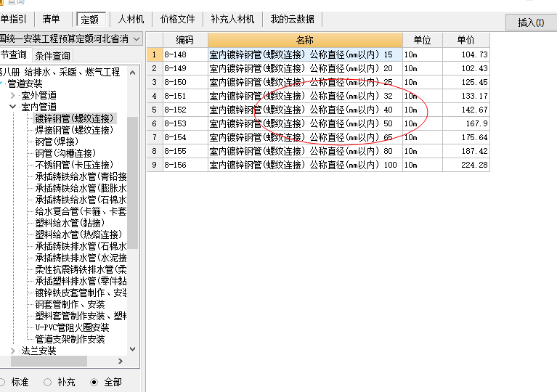Click tree scrollbar down arrow
Viewport: 557px width, 392px height.
tap(132, 349)
